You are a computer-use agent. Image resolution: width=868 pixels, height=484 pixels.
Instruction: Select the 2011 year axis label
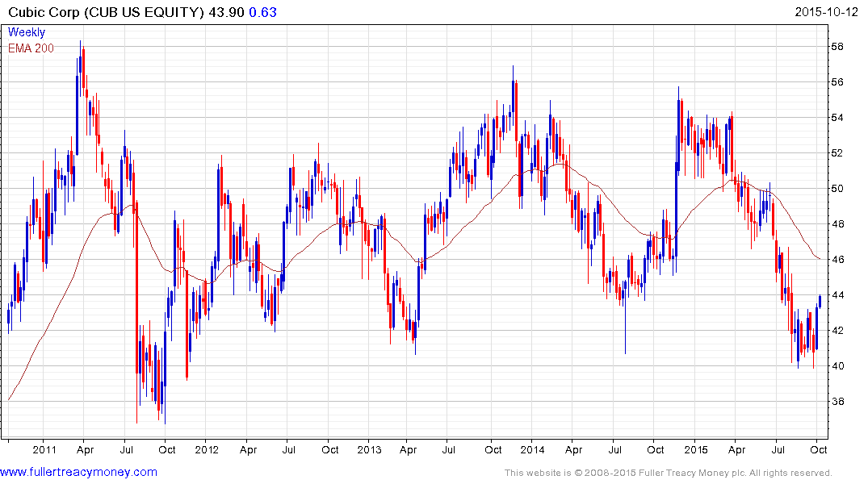tap(44, 449)
